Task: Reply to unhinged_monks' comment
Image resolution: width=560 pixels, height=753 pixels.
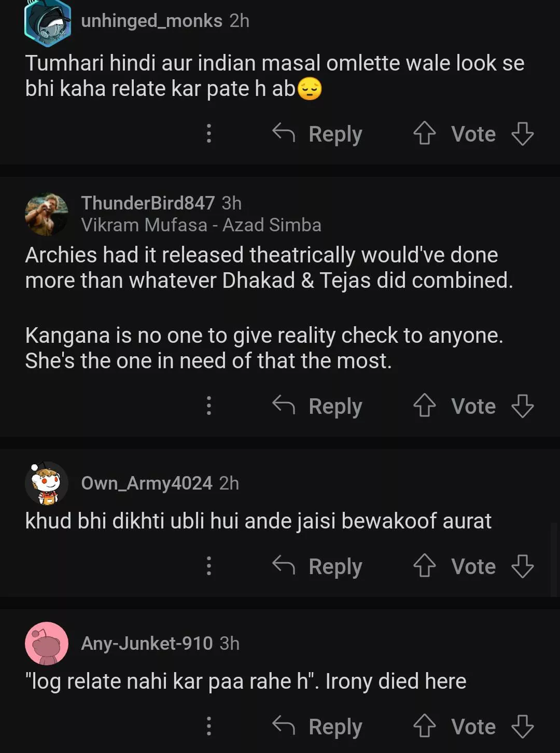Action: coord(317,134)
